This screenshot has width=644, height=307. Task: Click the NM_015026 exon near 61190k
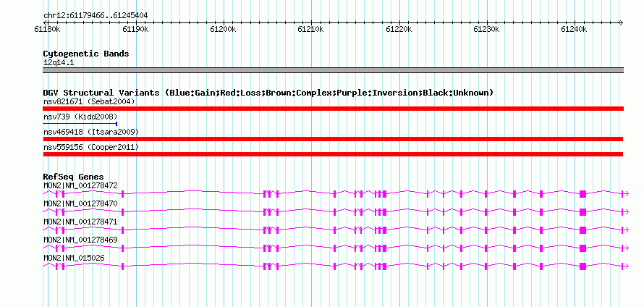pos(123,266)
